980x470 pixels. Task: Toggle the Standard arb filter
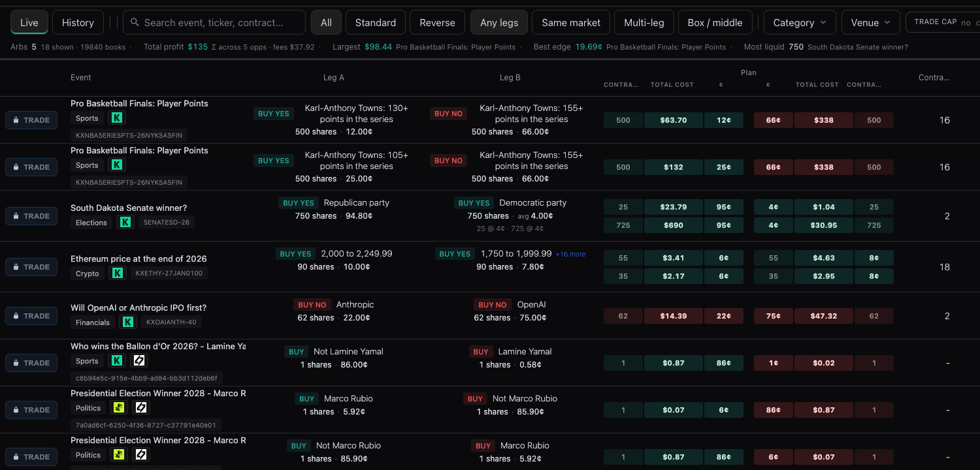(376, 22)
